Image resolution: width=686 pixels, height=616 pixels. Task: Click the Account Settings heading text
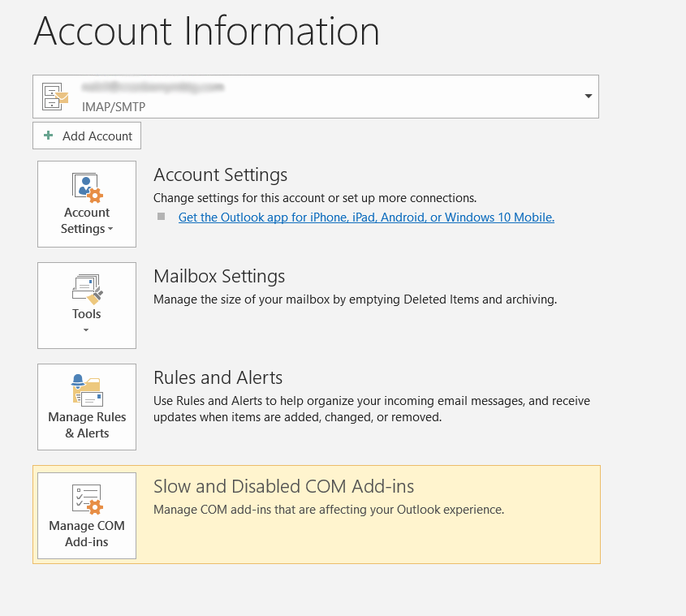pyautogui.click(x=221, y=175)
